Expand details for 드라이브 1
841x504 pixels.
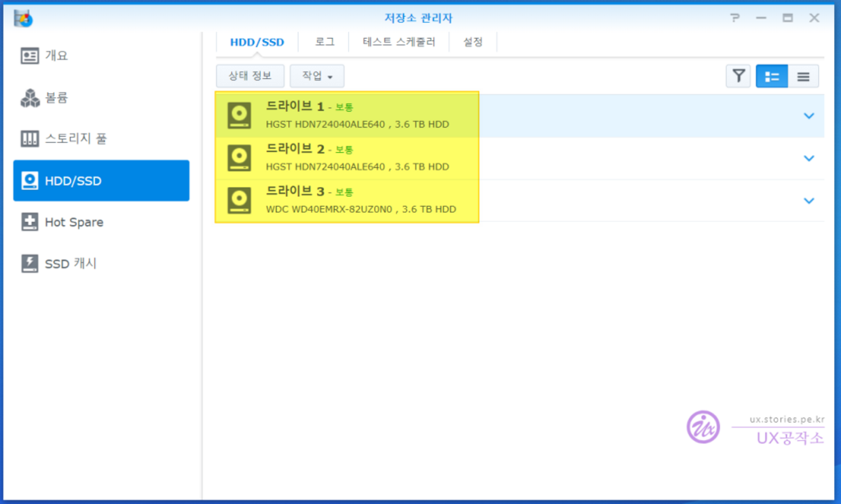(808, 116)
